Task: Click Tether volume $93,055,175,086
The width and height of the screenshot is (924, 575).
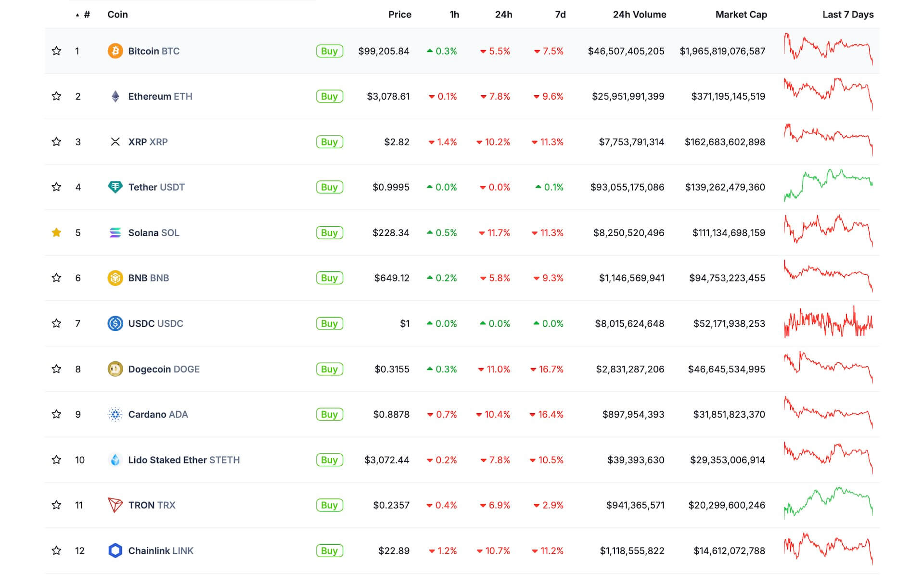Action: (x=627, y=187)
